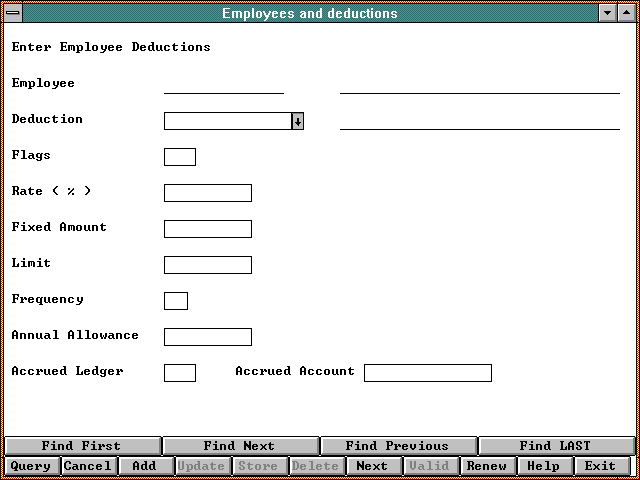Click the Find First button

pyautogui.click(x=82, y=446)
